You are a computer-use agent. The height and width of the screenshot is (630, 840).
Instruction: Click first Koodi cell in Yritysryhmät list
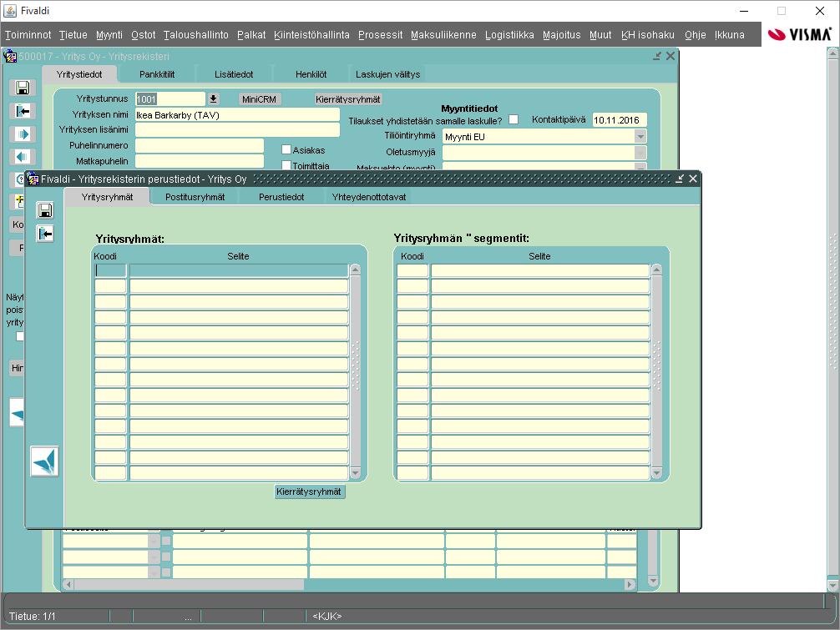coord(110,270)
